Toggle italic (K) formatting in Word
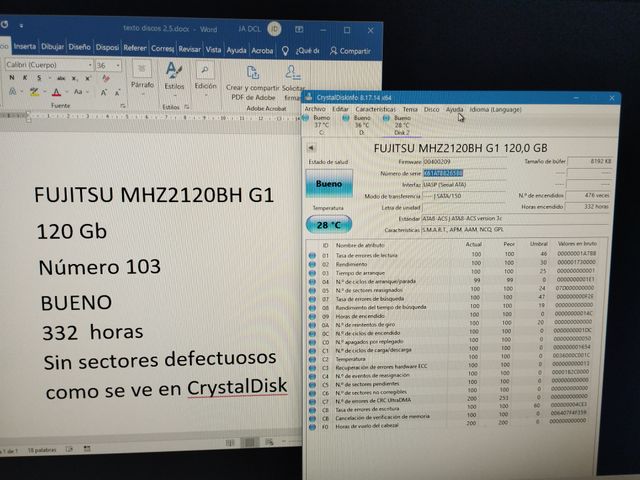640x480 pixels. [x=25, y=78]
